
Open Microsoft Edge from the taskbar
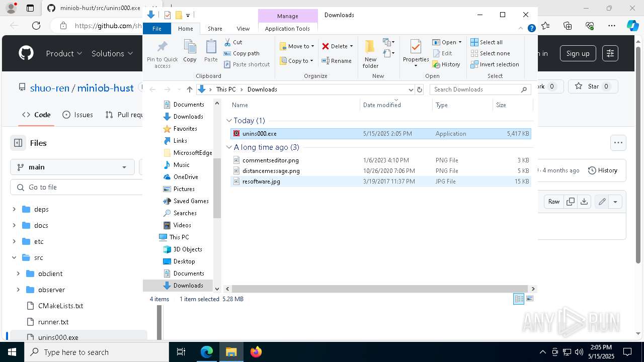[x=207, y=352]
